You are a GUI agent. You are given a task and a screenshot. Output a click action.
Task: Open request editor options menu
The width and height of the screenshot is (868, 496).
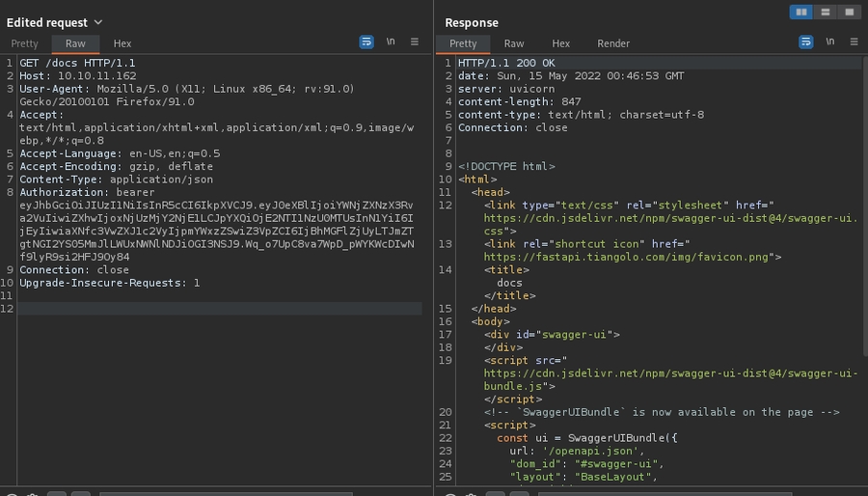point(415,42)
